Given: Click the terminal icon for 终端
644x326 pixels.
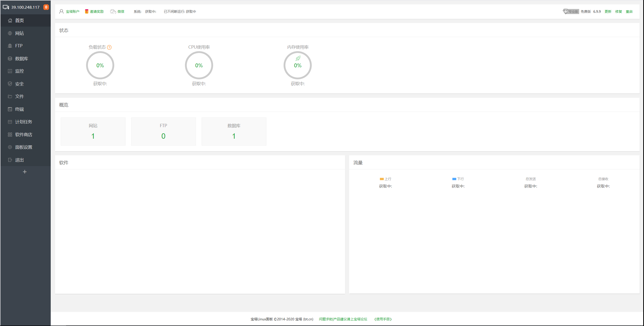Looking at the screenshot, I should (10, 109).
